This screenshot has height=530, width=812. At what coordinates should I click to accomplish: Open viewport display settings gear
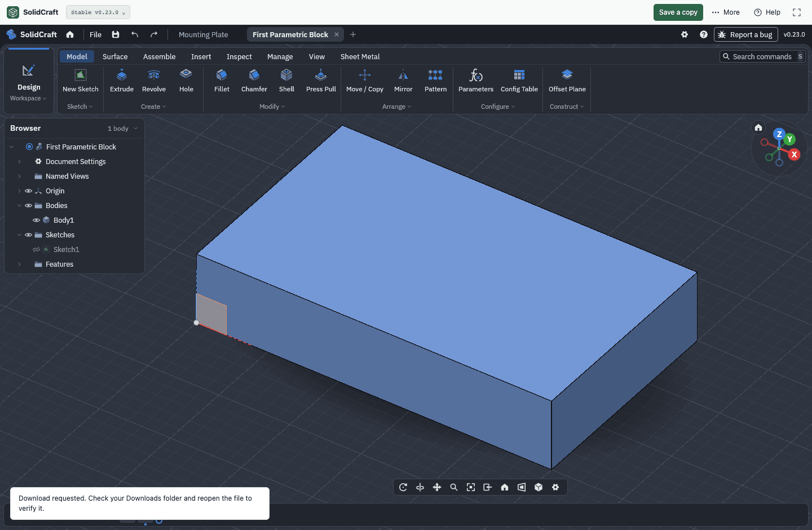[x=555, y=487]
